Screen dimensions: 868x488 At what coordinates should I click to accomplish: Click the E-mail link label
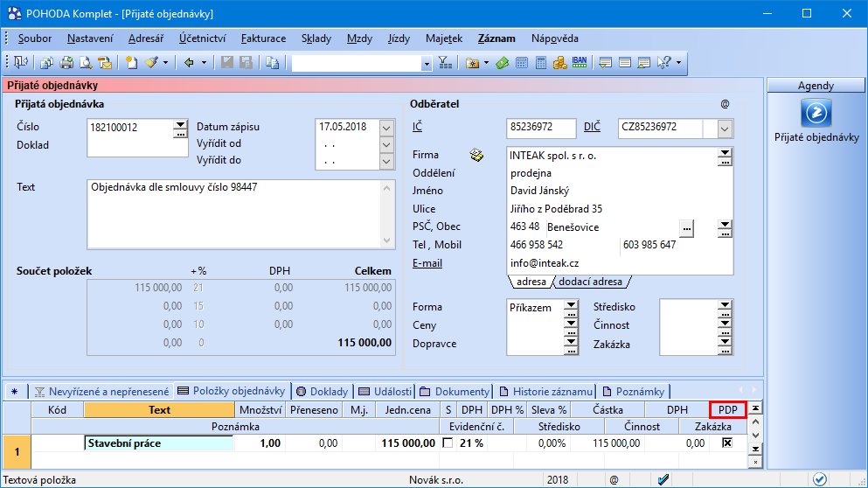click(x=427, y=263)
